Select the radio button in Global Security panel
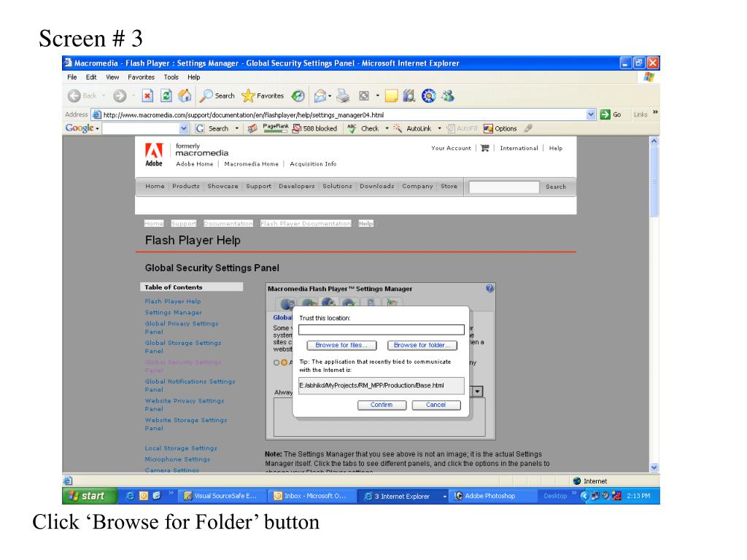Image resolution: width=747 pixels, height=560 pixels. [276, 362]
